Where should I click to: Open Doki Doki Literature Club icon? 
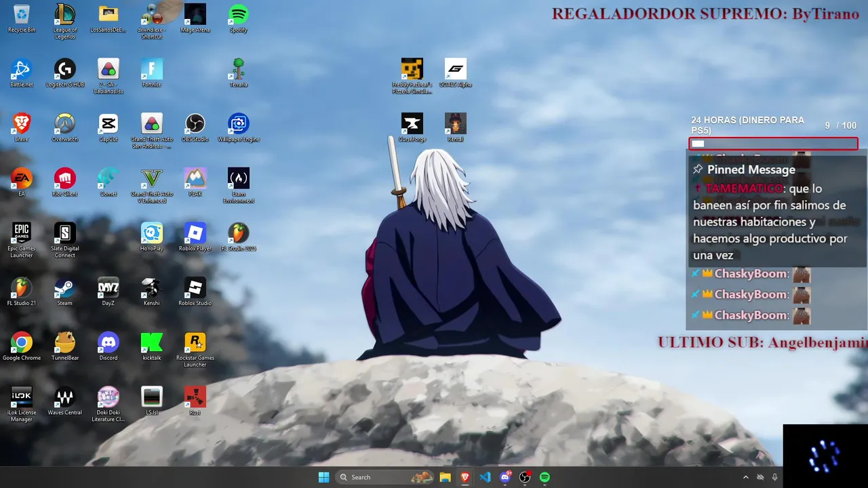[x=108, y=405]
